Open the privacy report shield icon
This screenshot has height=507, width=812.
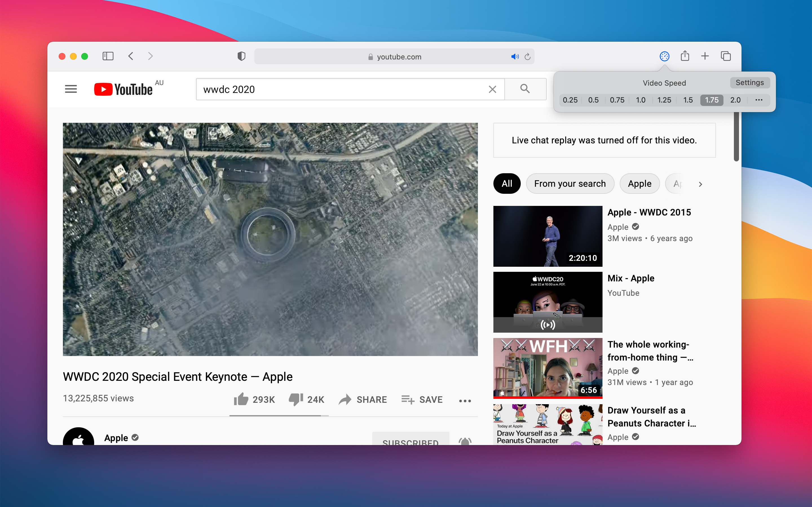tap(241, 56)
